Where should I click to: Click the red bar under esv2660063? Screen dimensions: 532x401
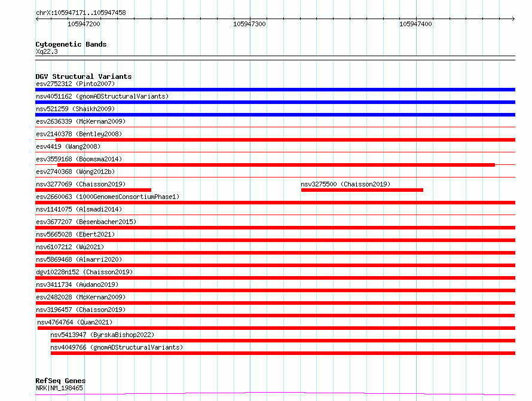(275, 203)
